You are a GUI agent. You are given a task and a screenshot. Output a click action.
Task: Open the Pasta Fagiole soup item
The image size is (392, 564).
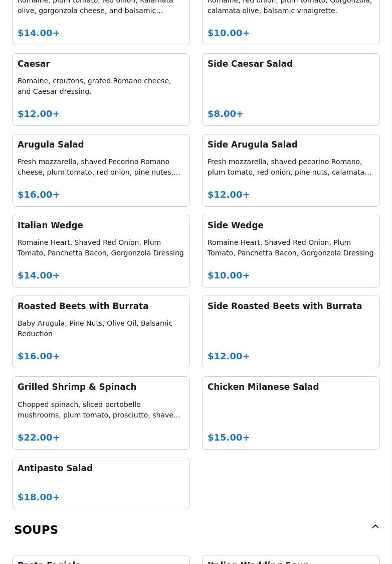(x=101, y=560)
